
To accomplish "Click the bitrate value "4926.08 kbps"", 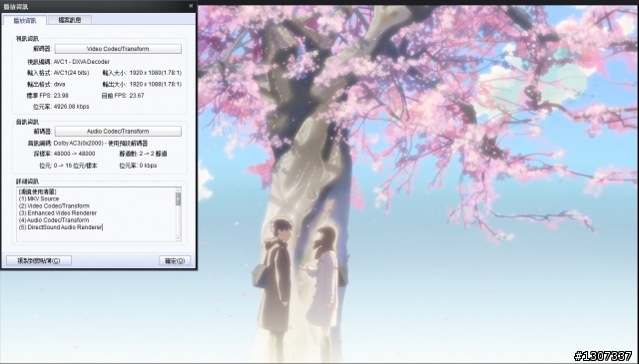I will click(x=71, y=107).
